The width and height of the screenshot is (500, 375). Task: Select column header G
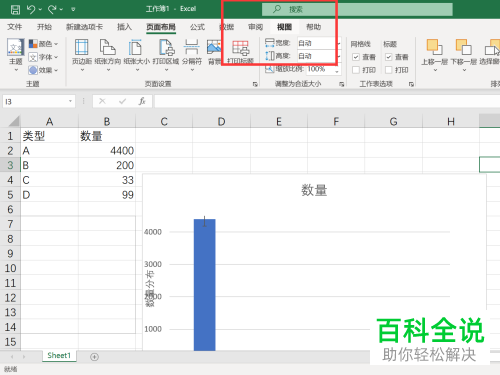tap(393, 122)
